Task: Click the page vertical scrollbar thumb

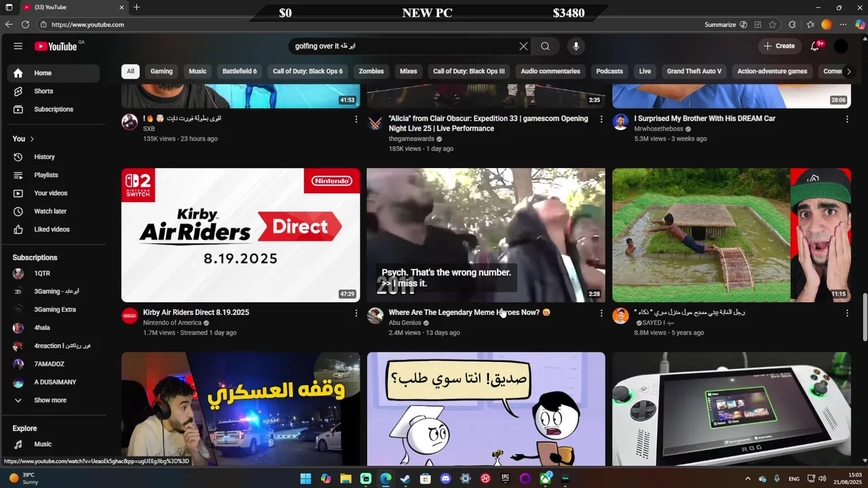Action: tap(864, 317)
